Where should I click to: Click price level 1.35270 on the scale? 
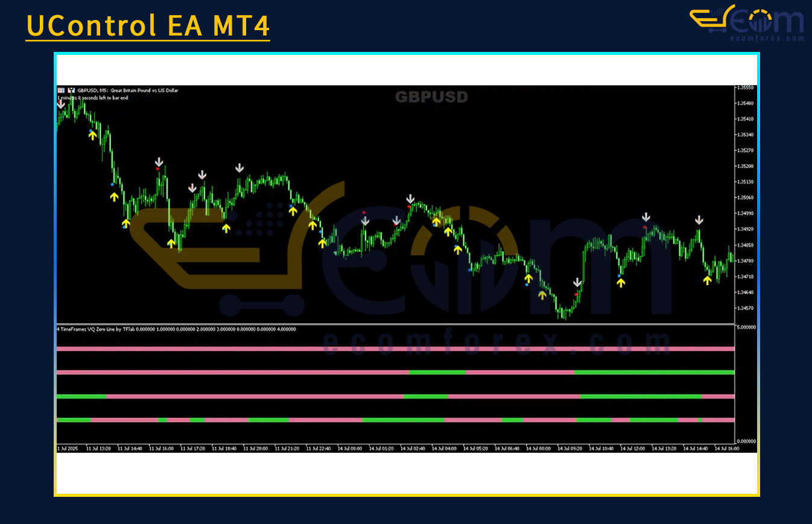(x=747, y=150)
